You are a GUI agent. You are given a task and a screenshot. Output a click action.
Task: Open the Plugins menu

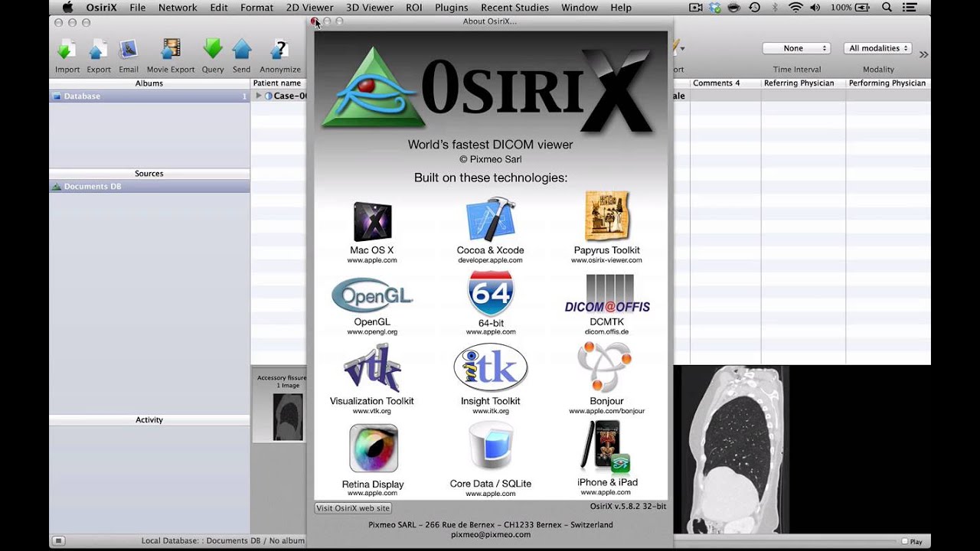pos(451,8)
